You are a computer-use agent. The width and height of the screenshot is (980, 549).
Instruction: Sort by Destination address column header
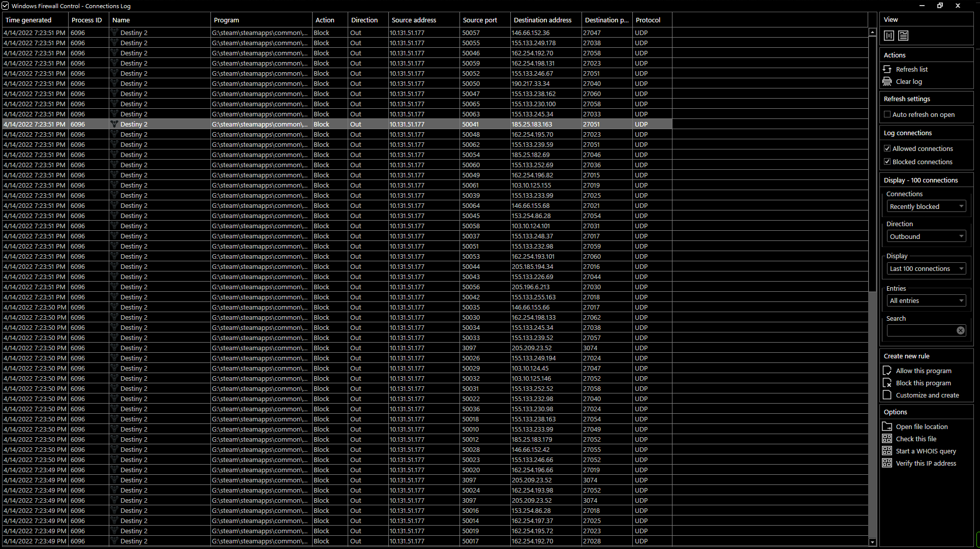pos(542,20)
